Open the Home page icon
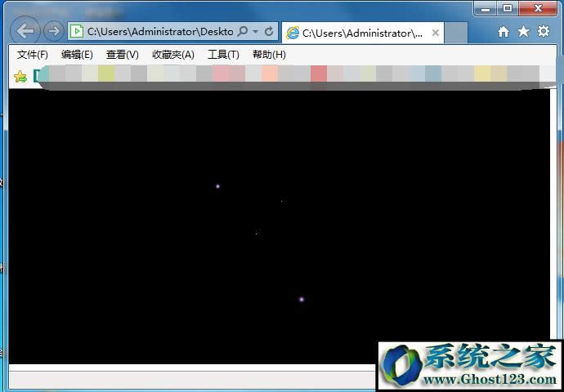564x392 pixels. pos(504,32)
